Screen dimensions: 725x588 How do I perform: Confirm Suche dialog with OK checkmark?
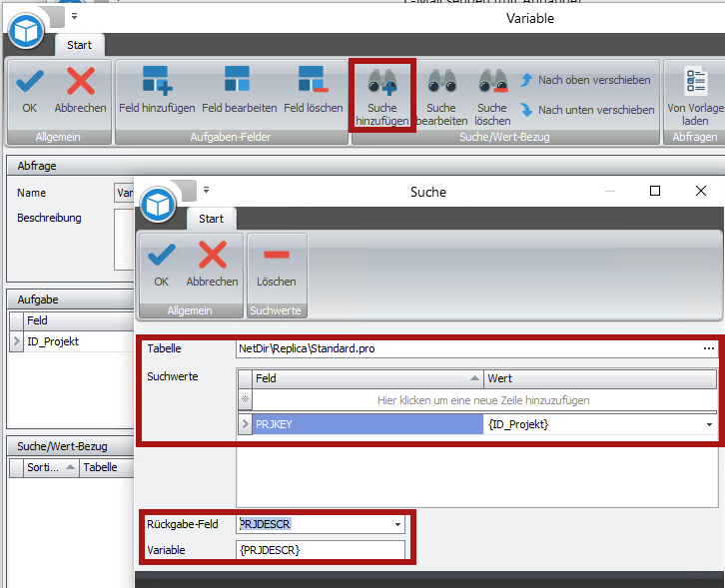161,265
